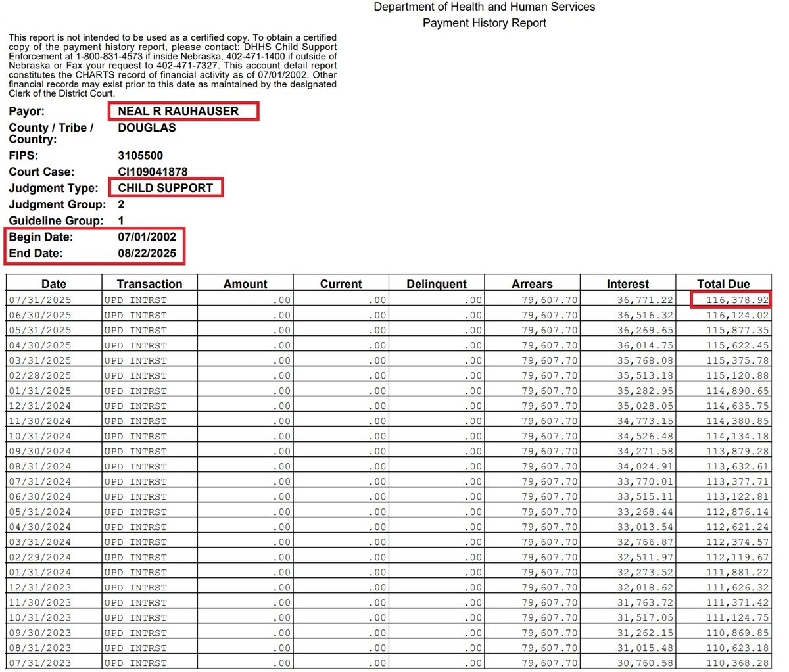Image resolution: width=789 pixels, height=672 pixels.
Task: Select interest value 33,268.44
Action: coord(645,512)
